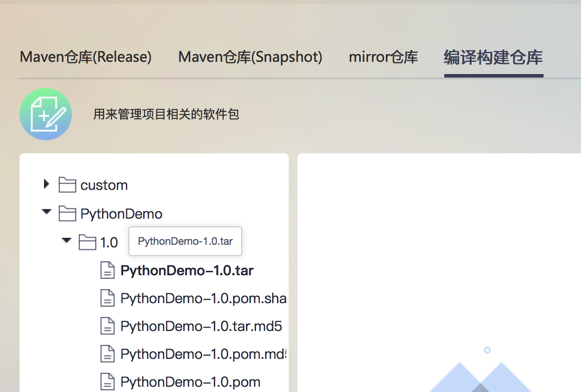Click the PythonDemo-1.0.pom.sha file icon
The width and height of the screenshot is (581, 392).
point(108,298)
